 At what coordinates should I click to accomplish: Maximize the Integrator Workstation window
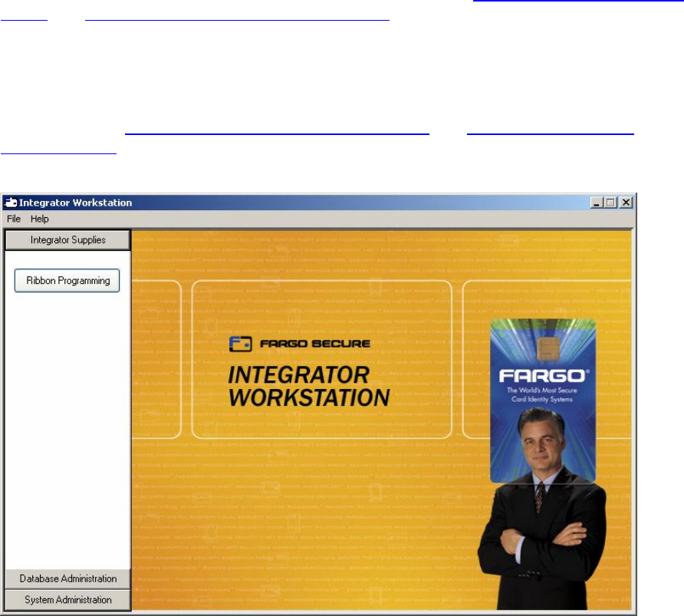point(610,203)
